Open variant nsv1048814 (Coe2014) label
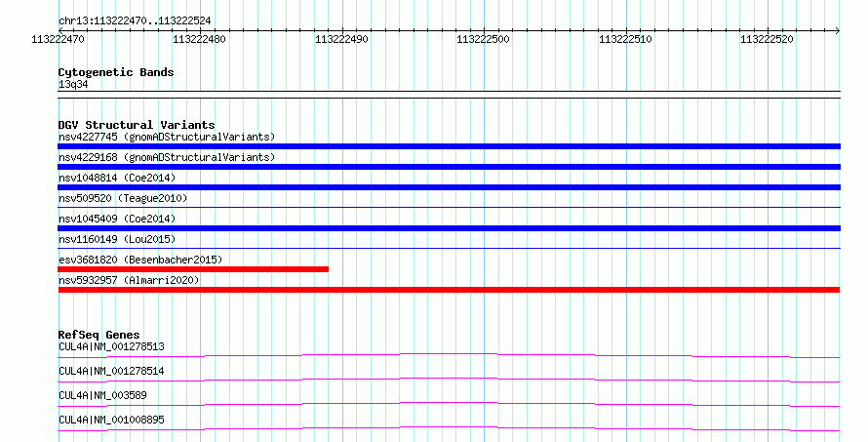This screenshot has width=868, height=442. 117,178
